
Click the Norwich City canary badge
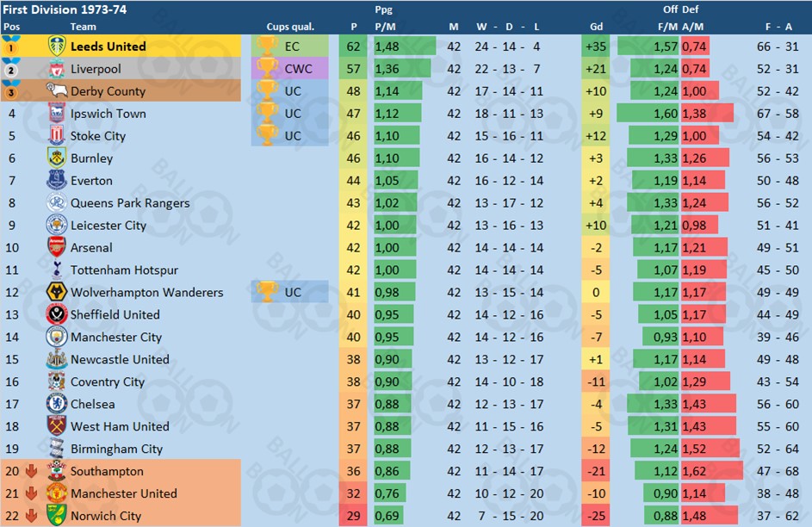[x=57, y=515]
